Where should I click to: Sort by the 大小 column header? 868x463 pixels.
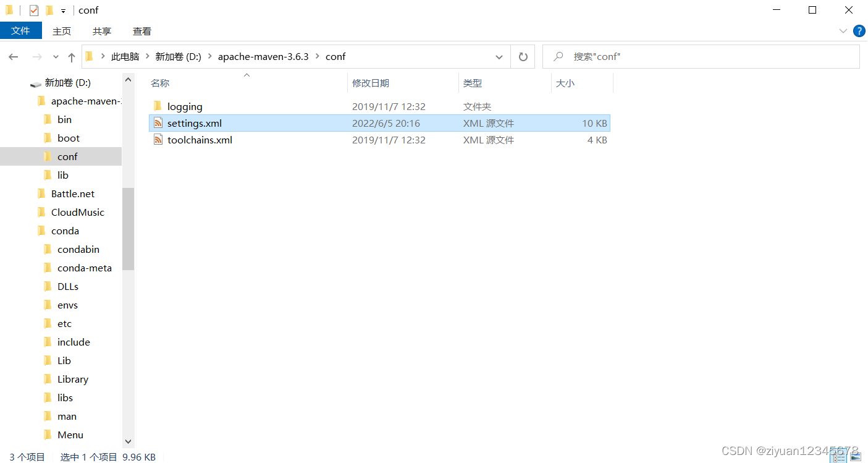(582, 83)
